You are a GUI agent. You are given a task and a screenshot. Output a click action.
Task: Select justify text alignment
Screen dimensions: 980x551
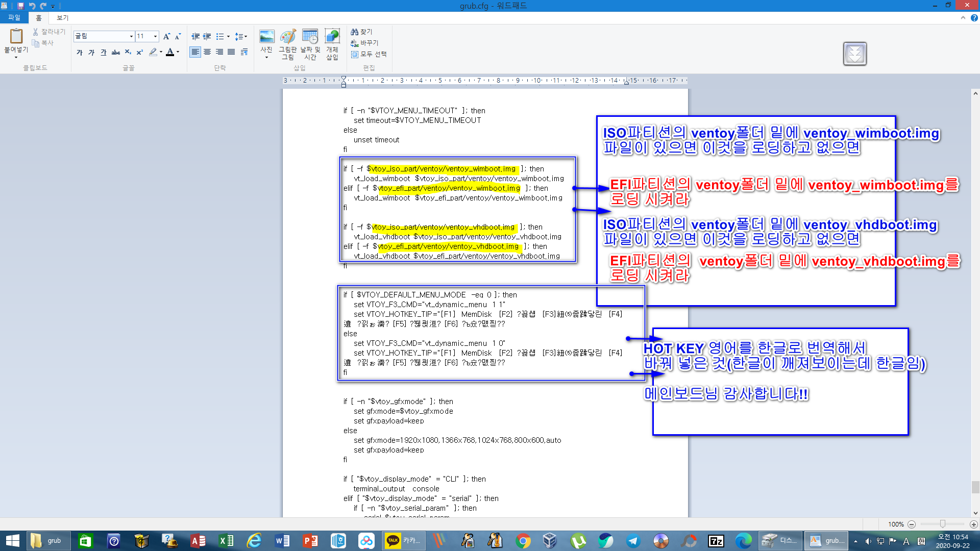click(x=231, y=52)
